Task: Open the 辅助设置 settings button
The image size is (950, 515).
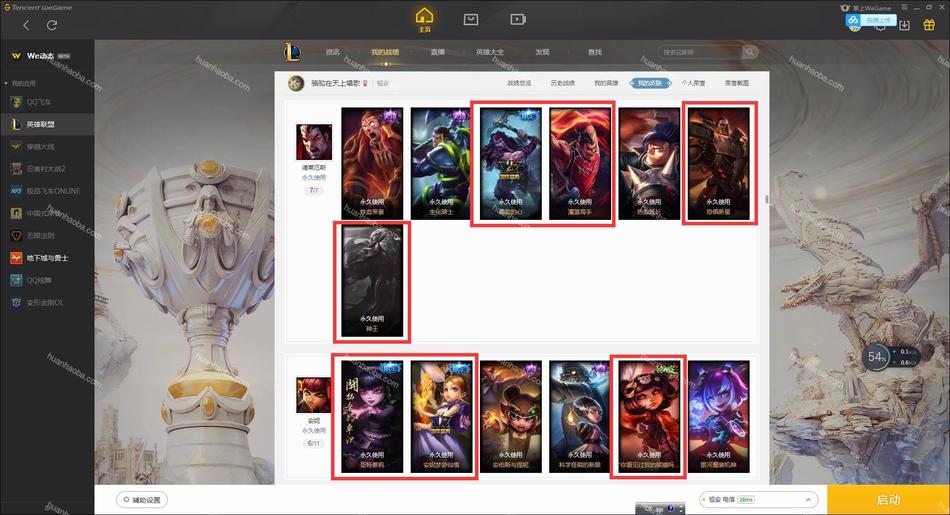Action: pyautogui.click(x=142, y=500)
